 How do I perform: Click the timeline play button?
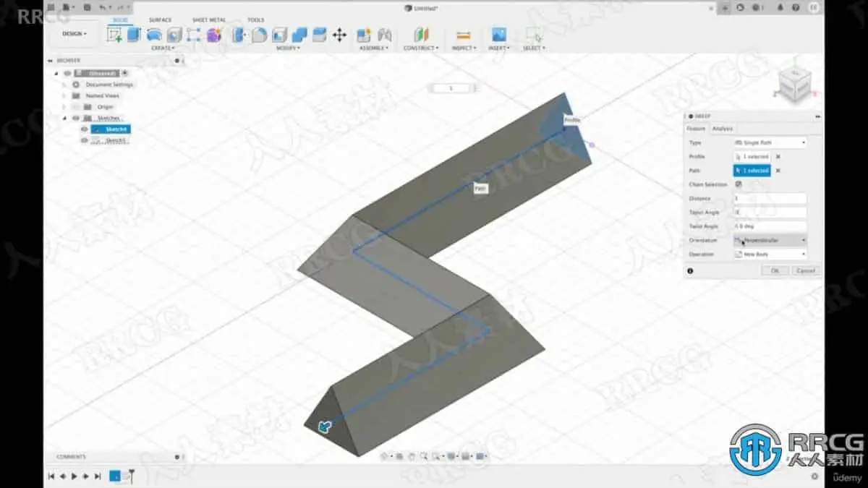pyautogui.click(x=75, y=476)
